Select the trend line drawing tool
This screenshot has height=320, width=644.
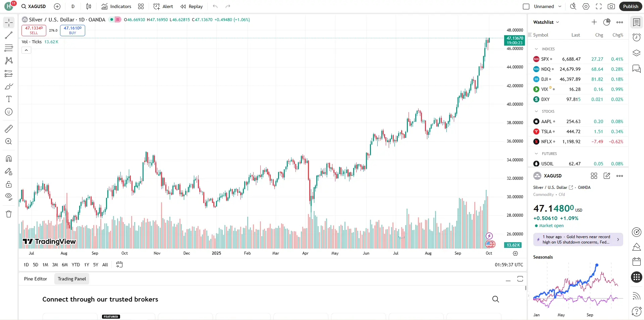point(9,35)
